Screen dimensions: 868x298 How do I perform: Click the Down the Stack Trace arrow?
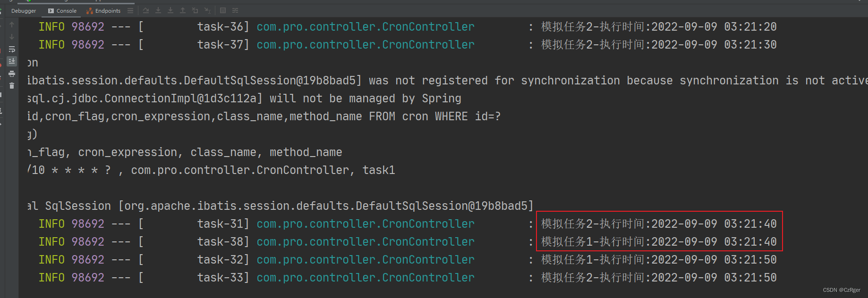pyautogui.click(x=12, y=37)
